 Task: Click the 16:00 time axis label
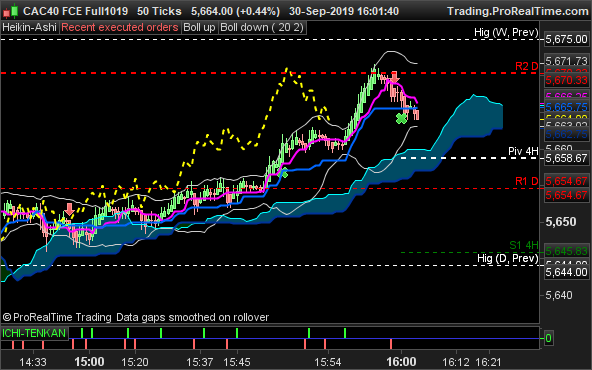coord(401,362)
